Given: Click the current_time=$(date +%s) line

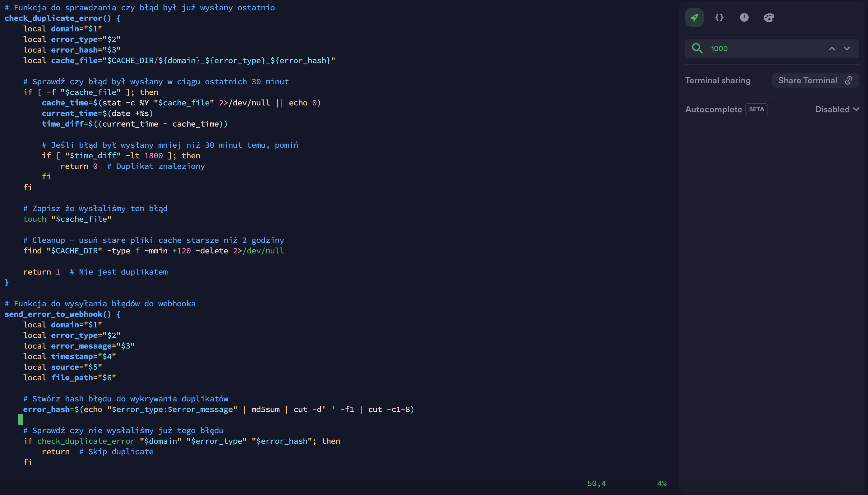Looking at the screenshot, I should click(98, 113).
